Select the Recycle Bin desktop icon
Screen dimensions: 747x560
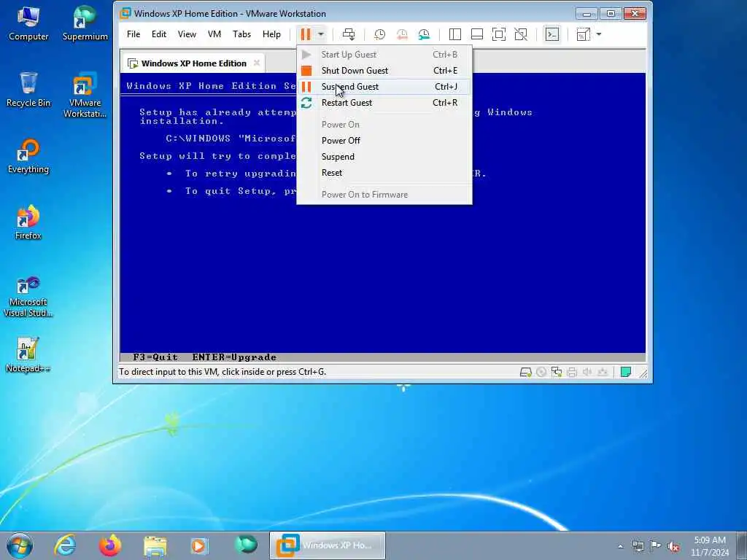point(28,90)
